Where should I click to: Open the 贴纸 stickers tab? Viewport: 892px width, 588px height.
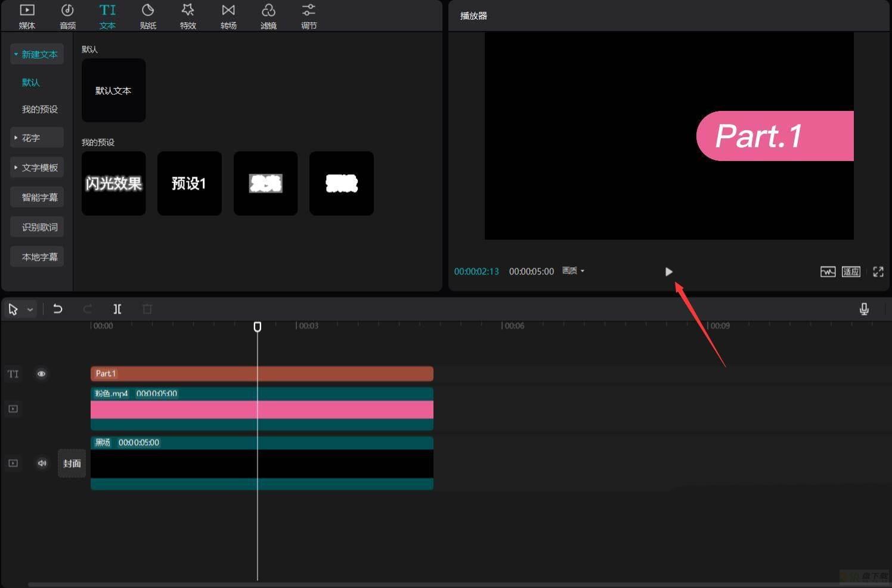coord(148,16)
